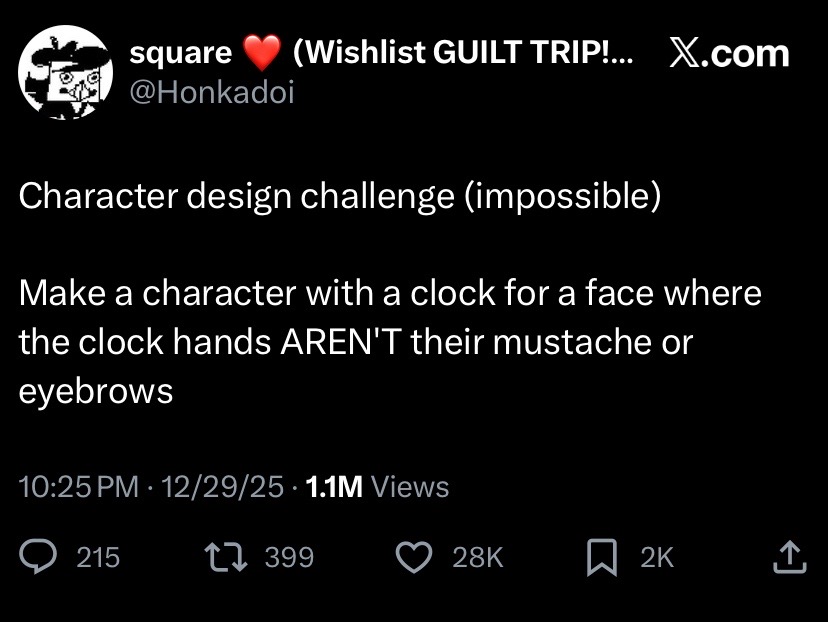828x622 pixels.
Task: Bookmark the post with bookmark icon
Action: click(602, 557)
